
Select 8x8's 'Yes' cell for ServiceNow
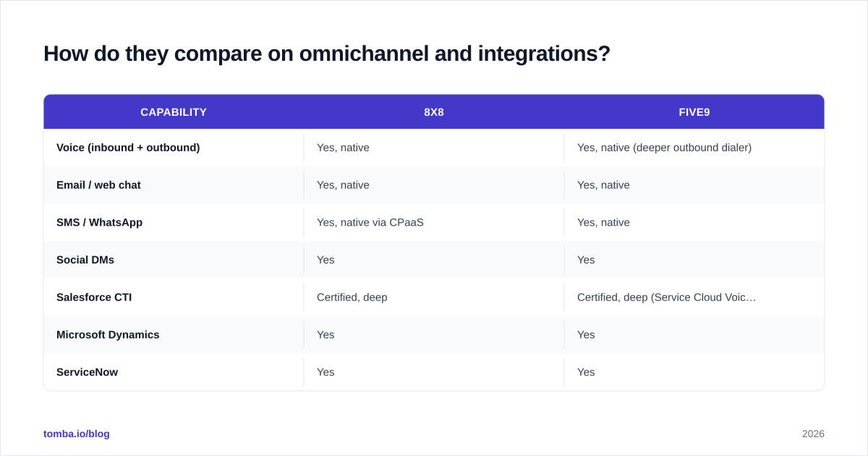pos(434,372)
